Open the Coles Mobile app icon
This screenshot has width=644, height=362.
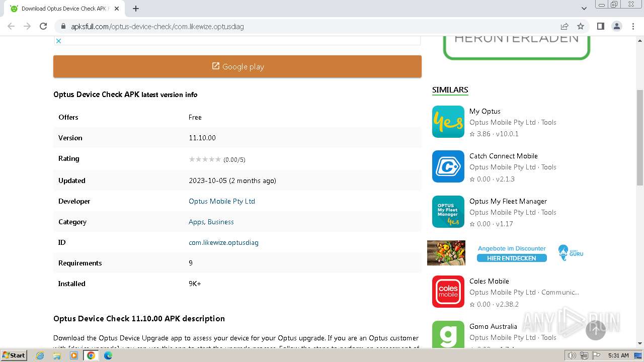click(448, 292)
